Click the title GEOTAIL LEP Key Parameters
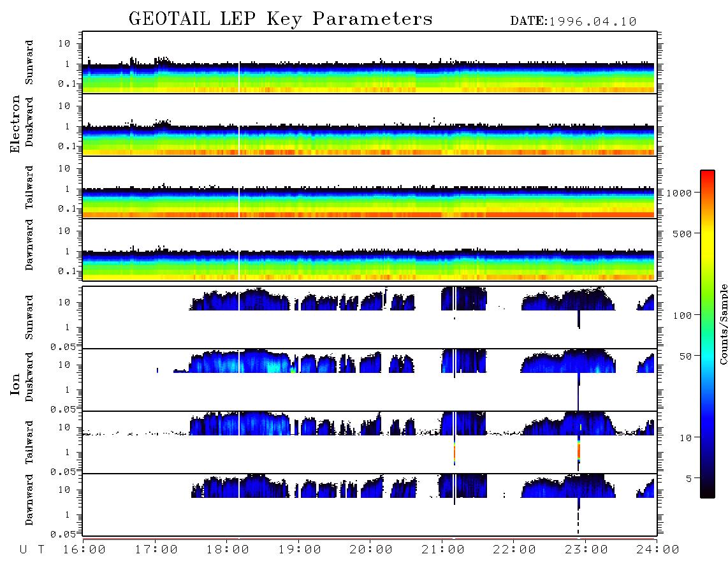728x561 pixels. 280,19
